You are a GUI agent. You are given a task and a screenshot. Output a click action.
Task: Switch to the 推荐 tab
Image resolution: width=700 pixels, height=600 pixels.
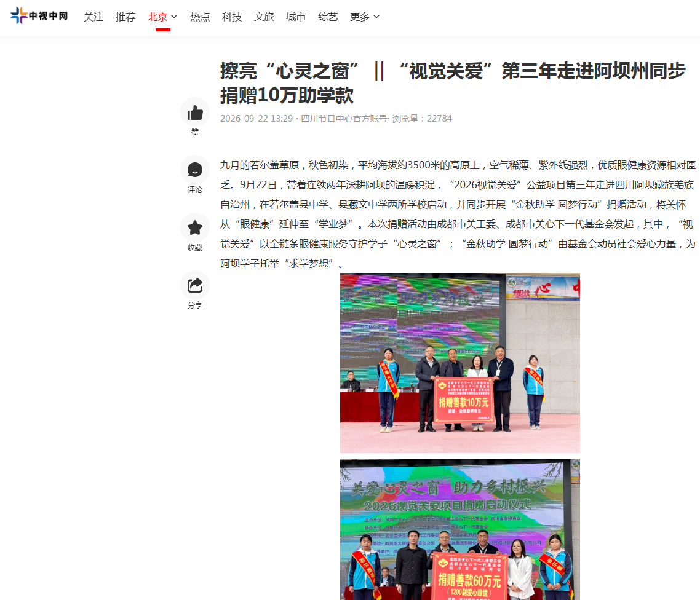125,17
